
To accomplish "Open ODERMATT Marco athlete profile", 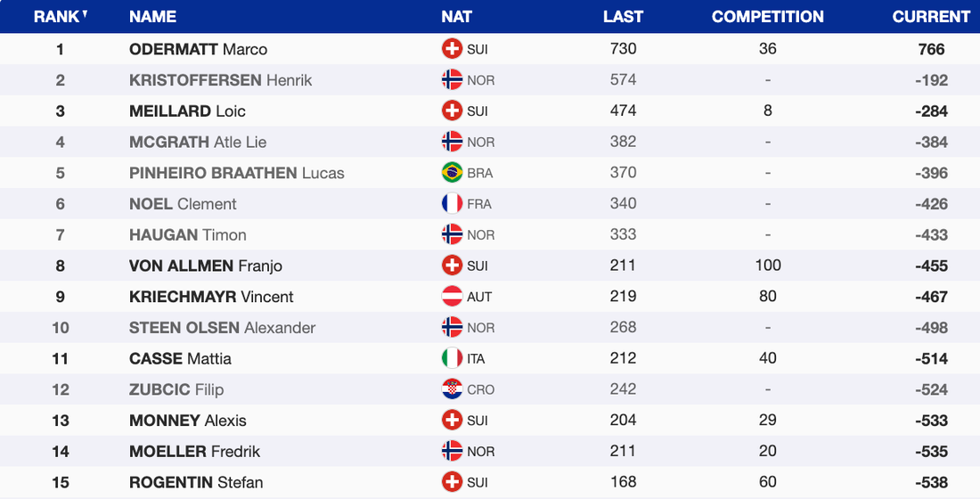I will [x=198, y=49].
